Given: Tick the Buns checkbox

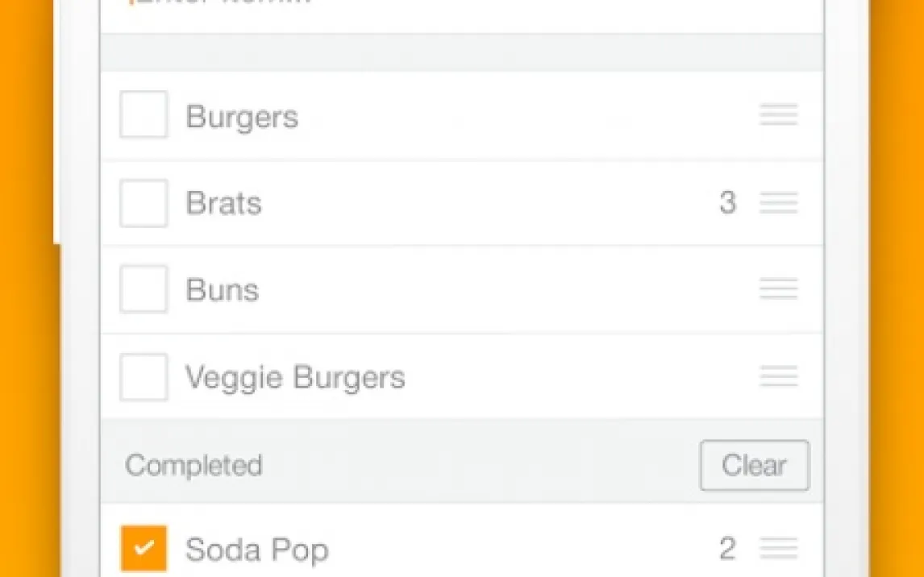Looking at the screenshot, I should [144, 289].
